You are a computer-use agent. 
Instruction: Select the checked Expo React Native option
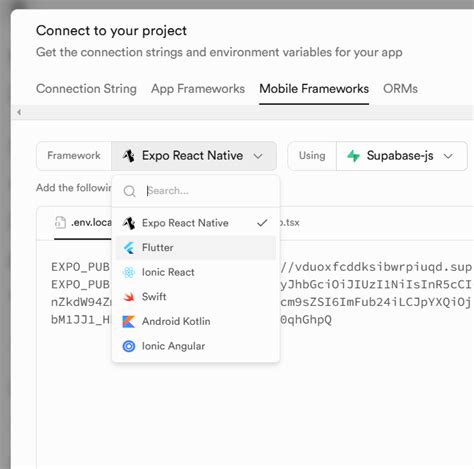(x=196, y=223)
